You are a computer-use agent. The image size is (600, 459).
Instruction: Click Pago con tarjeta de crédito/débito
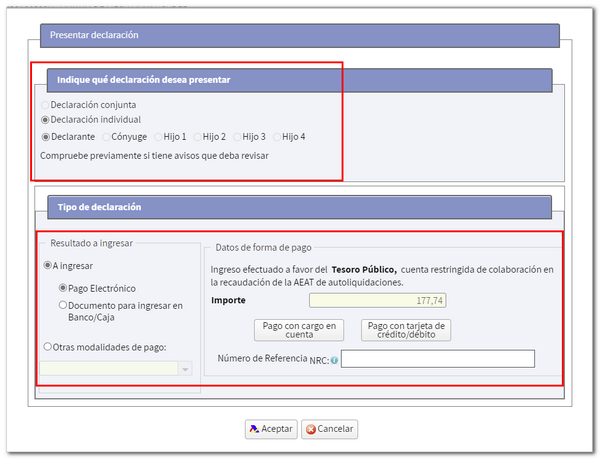[x=405, y=331]
